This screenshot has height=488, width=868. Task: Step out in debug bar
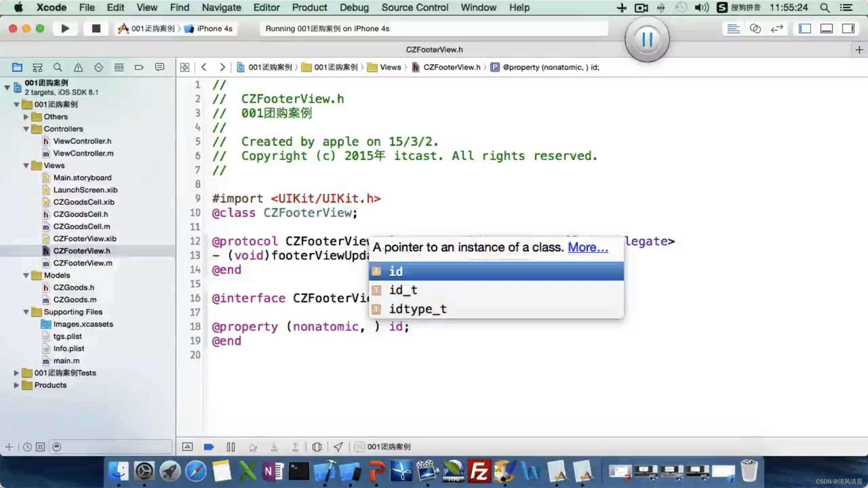click(x=295, y=447)
